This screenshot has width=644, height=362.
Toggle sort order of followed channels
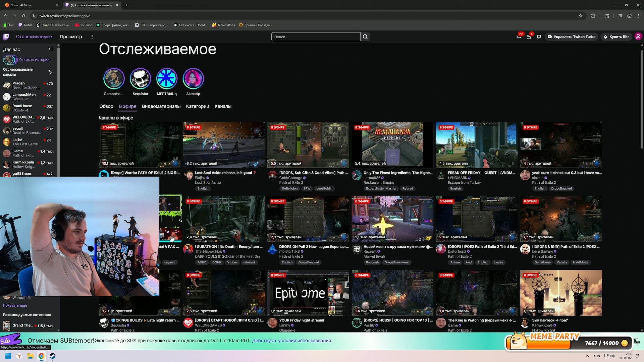(50, 72)
